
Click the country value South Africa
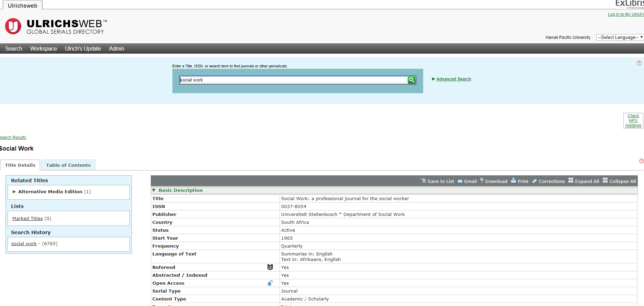click(x=295, y=222)
